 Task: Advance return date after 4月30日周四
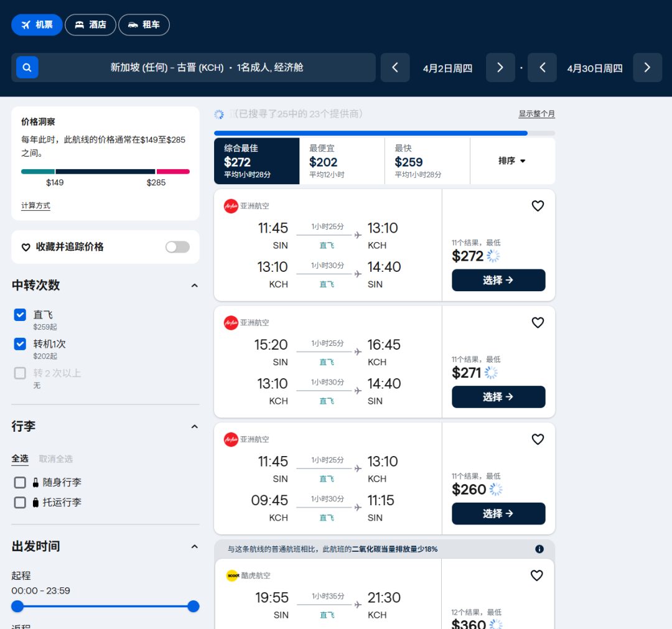[647, 68]
